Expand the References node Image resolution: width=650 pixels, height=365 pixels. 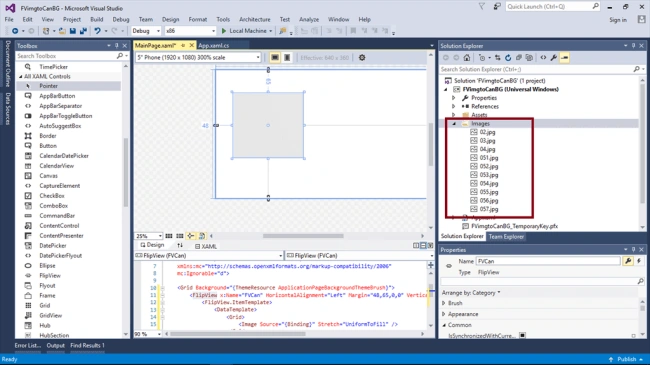(x=454, y=107)
